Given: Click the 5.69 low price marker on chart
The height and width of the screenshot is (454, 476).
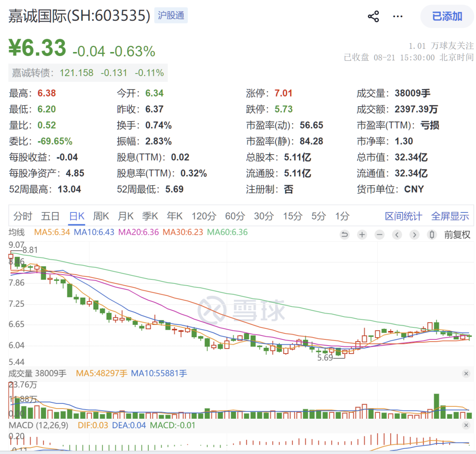Looking at the screenshot, I should (325, 358).
